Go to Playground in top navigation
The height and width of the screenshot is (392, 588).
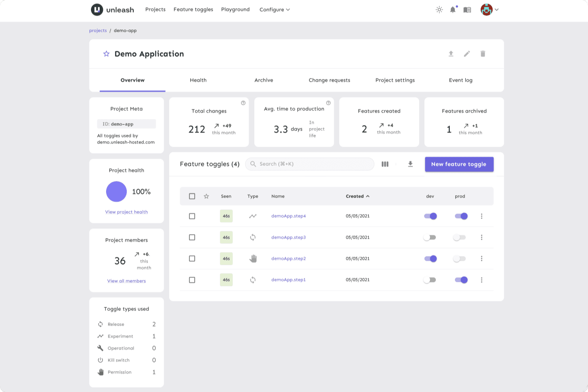pyautogui.click(x=235, y=10)
